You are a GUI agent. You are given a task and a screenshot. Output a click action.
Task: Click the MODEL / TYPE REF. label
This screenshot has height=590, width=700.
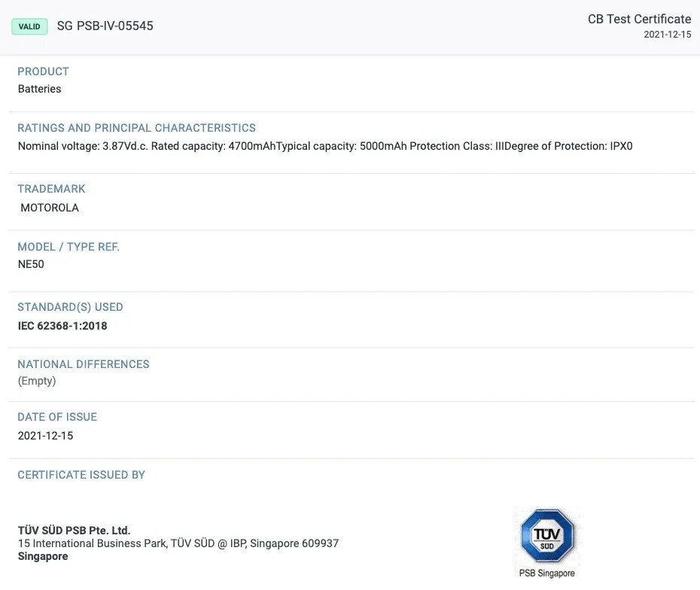pos(68,247)
